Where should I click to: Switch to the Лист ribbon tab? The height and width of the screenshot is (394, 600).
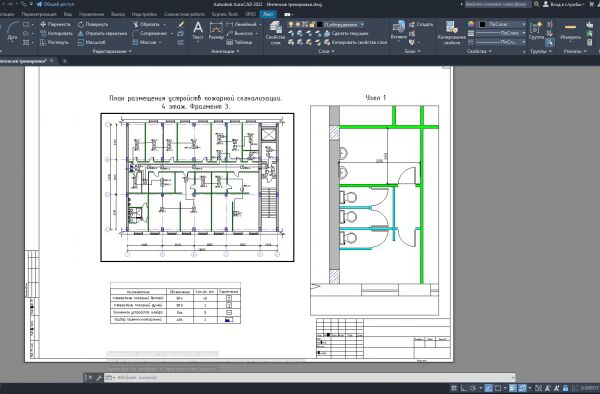click(268, 14)
